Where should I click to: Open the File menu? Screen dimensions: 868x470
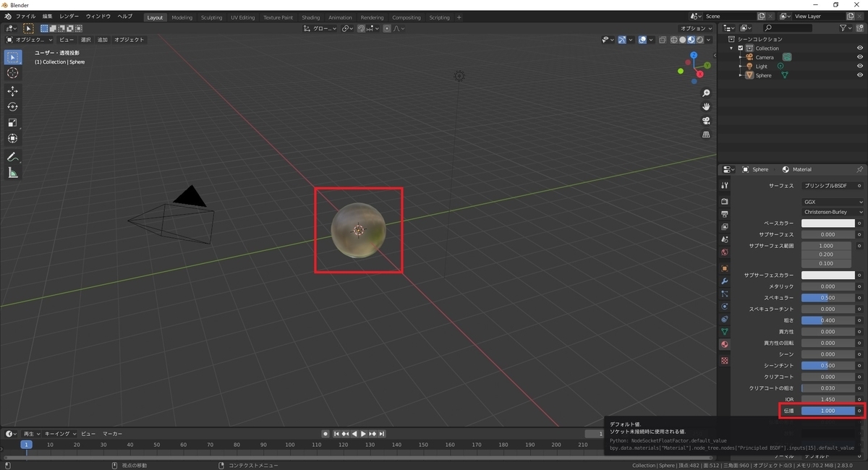click(25, 16)
